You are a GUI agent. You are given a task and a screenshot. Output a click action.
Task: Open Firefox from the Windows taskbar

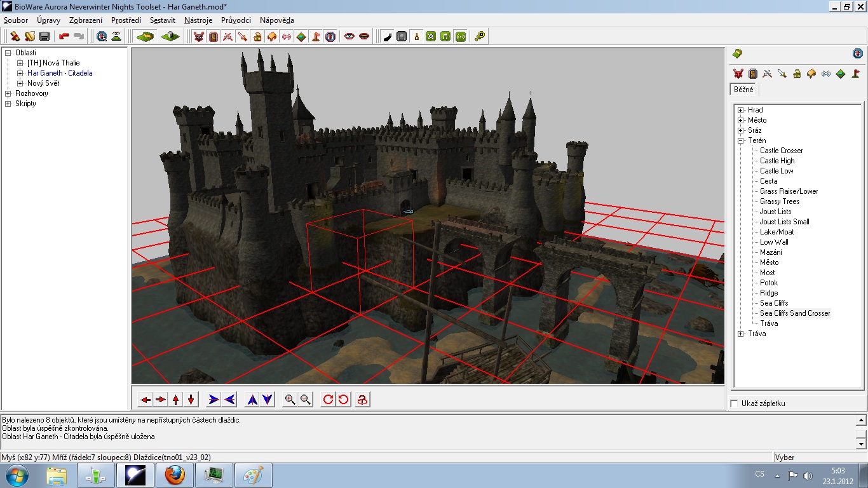pyautogui.click(x=174, y=475)
